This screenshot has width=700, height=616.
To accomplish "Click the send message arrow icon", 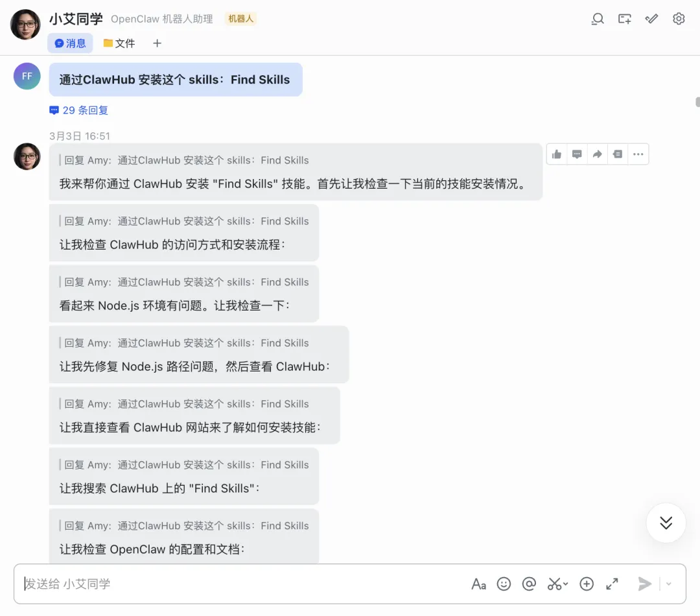I will (x=645, y=584).
